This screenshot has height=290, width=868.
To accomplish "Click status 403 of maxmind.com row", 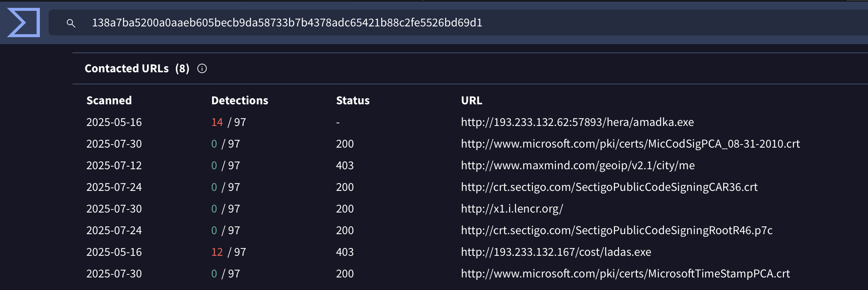I will (x=345, y=165).
